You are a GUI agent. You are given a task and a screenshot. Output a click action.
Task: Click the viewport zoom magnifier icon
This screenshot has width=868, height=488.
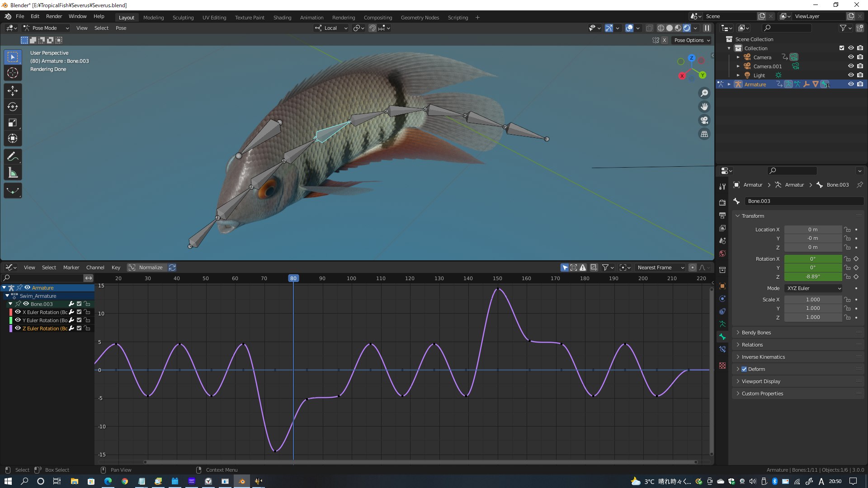704,93
